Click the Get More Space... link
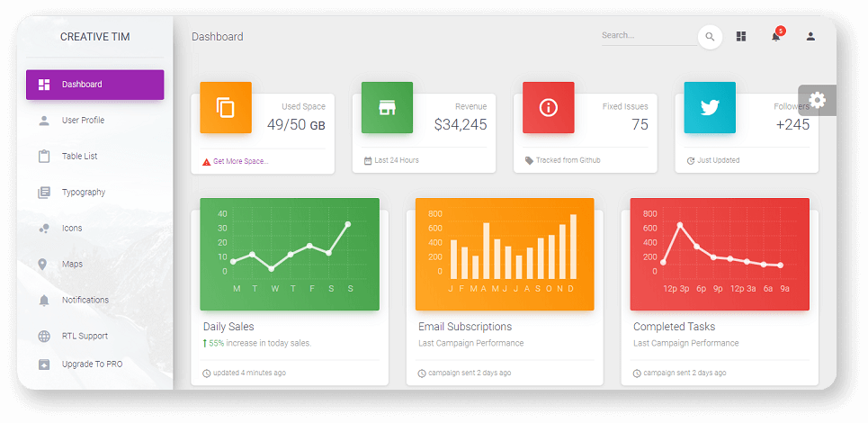 (x=241, y=161)
